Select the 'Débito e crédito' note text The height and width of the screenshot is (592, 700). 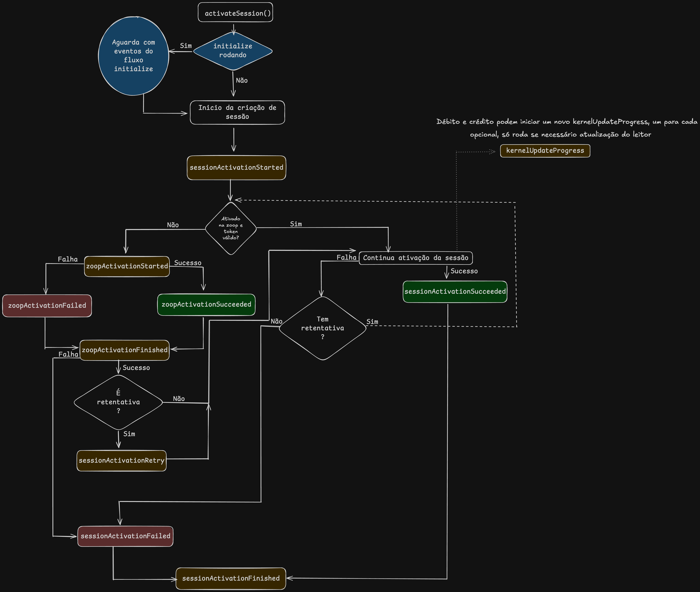tap(567, 128)
